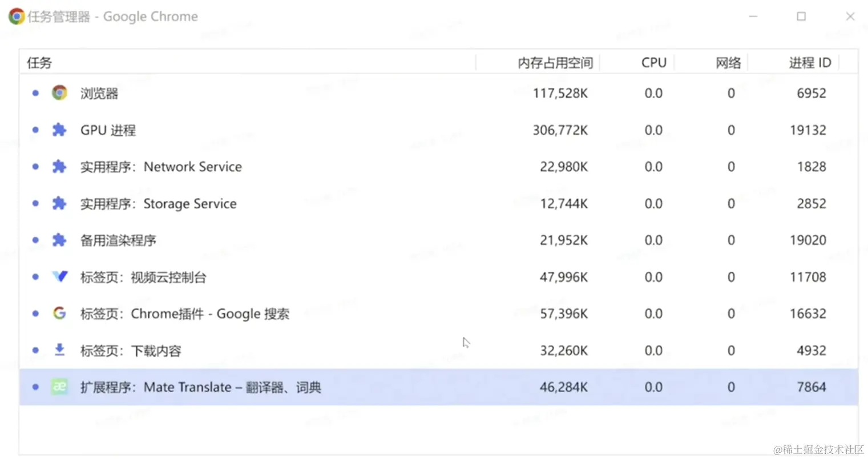Click the blue V icon for 视频云控制台
Viewport: 868px width, 459px height.
(59, 277)
